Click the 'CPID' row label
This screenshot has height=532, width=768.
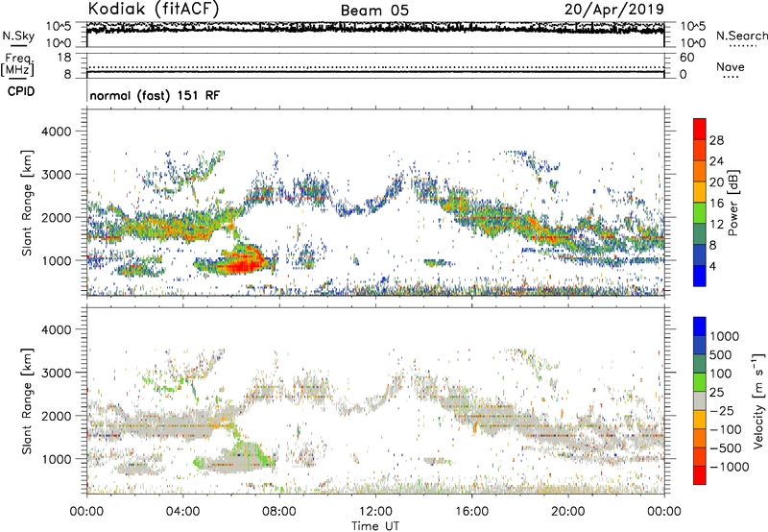(21, 91)
